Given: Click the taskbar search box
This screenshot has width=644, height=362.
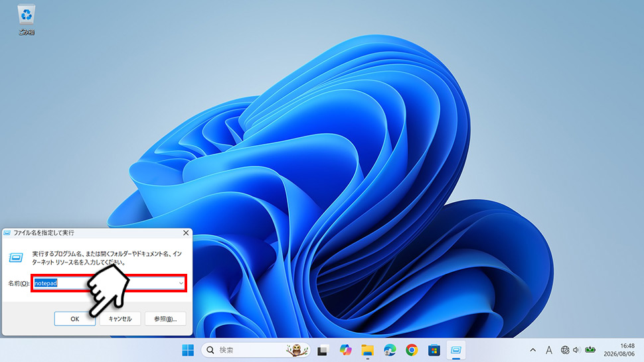Looking at the screenshot, I should 256,350.
